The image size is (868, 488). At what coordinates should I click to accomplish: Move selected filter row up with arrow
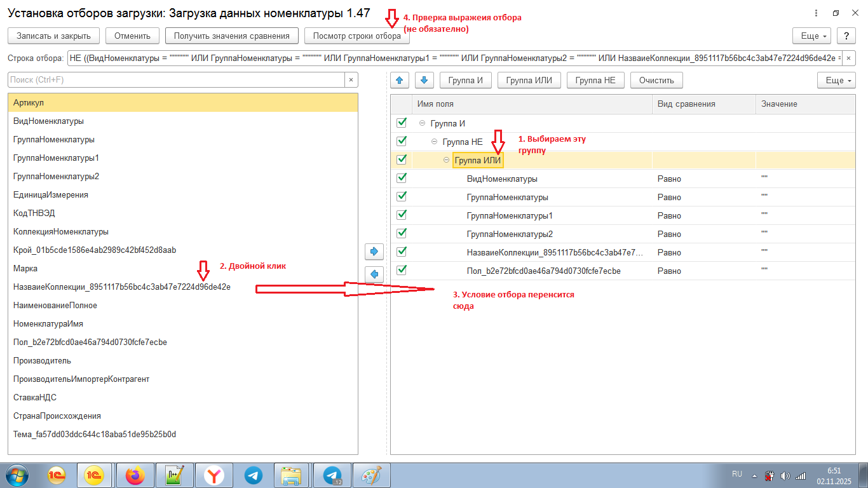coord(400,80)
